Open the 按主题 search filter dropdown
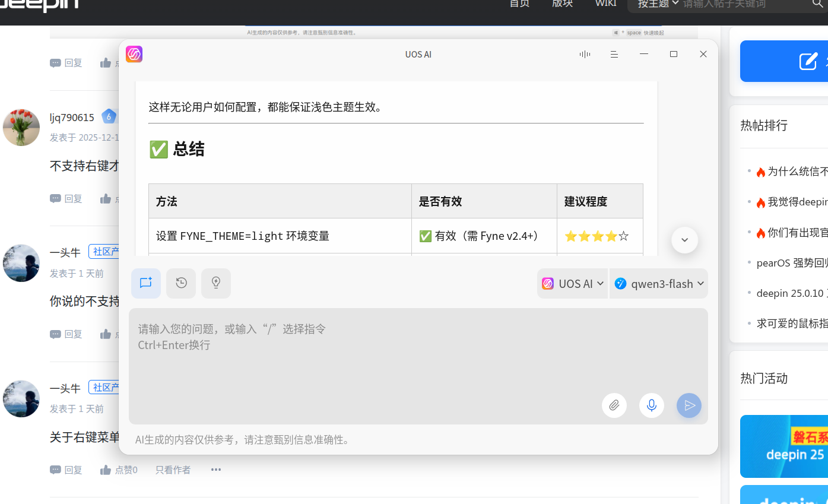Image resolution: width=828 pixels, height=504 pixels. tap(658, 4)
